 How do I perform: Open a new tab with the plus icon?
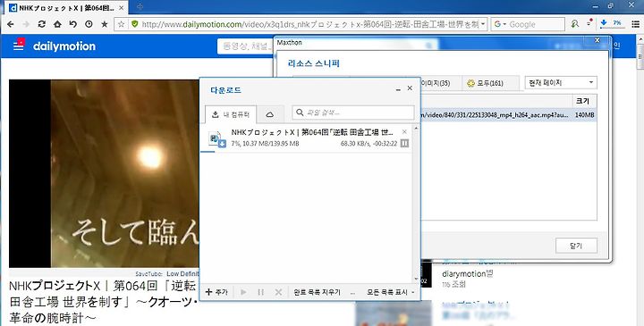[x=140, y=6]
